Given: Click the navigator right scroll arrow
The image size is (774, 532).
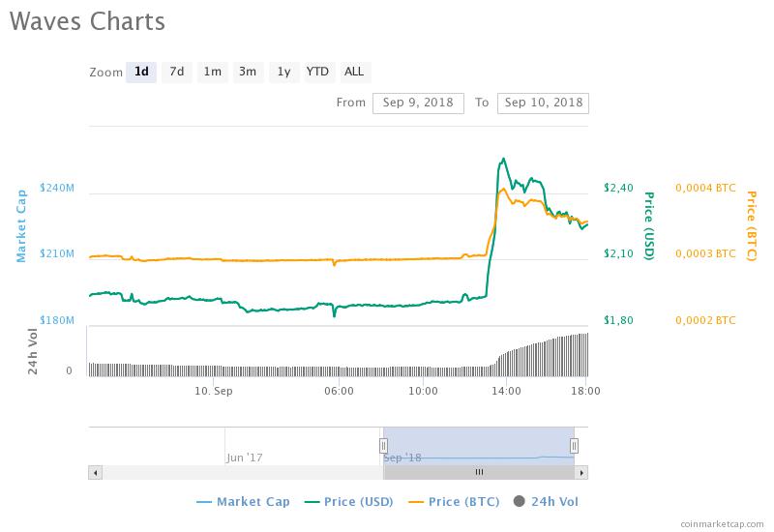Looking at the screenshot, I should coord(581,472).
